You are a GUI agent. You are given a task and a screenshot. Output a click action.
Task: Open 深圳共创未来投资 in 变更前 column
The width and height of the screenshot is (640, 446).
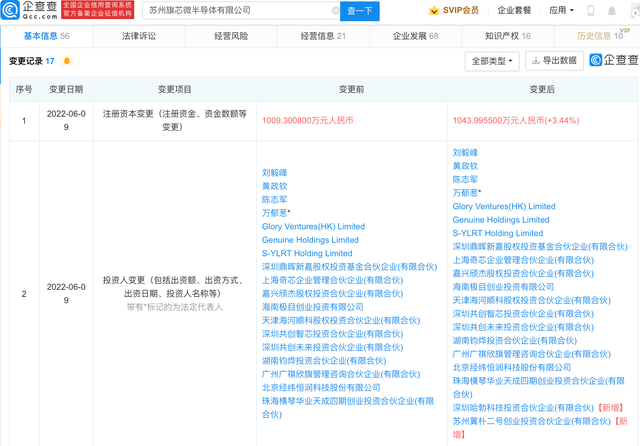tap(333, 348)
